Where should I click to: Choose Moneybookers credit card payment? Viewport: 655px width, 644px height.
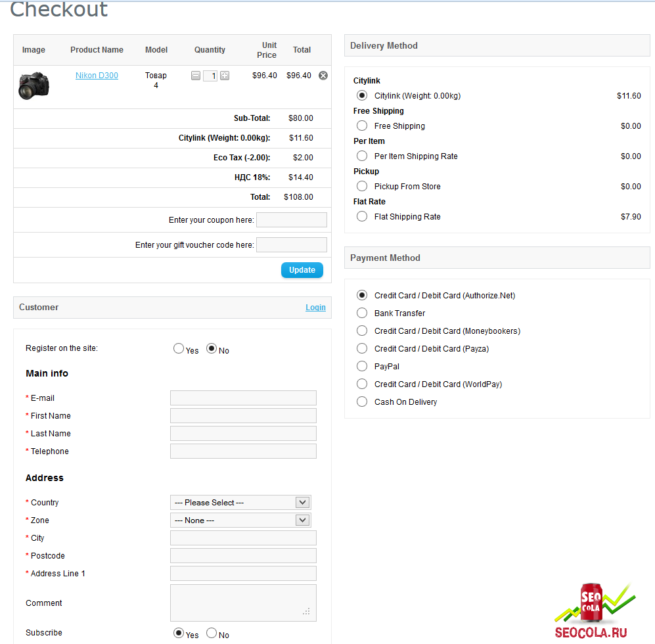362,331
